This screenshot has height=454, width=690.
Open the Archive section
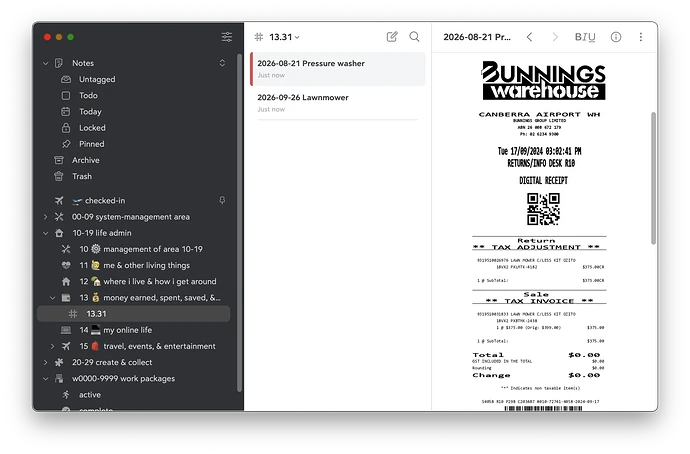pos(85,160)
